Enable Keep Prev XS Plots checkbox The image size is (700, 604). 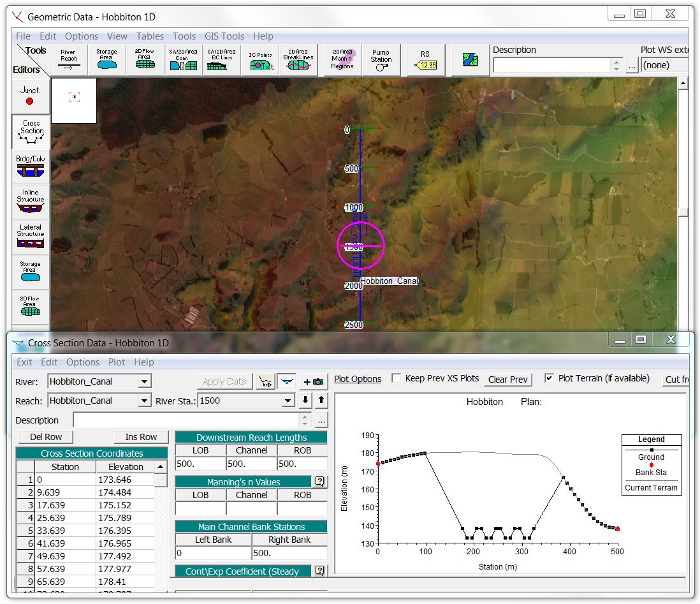pos(396,378)
